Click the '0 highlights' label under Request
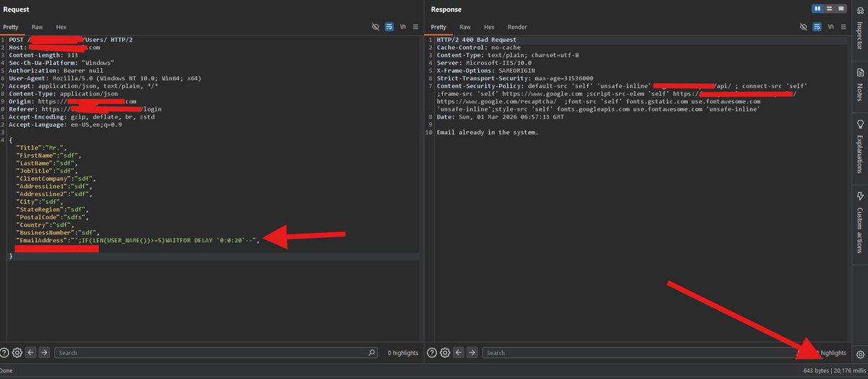 [x=403, y=353]
